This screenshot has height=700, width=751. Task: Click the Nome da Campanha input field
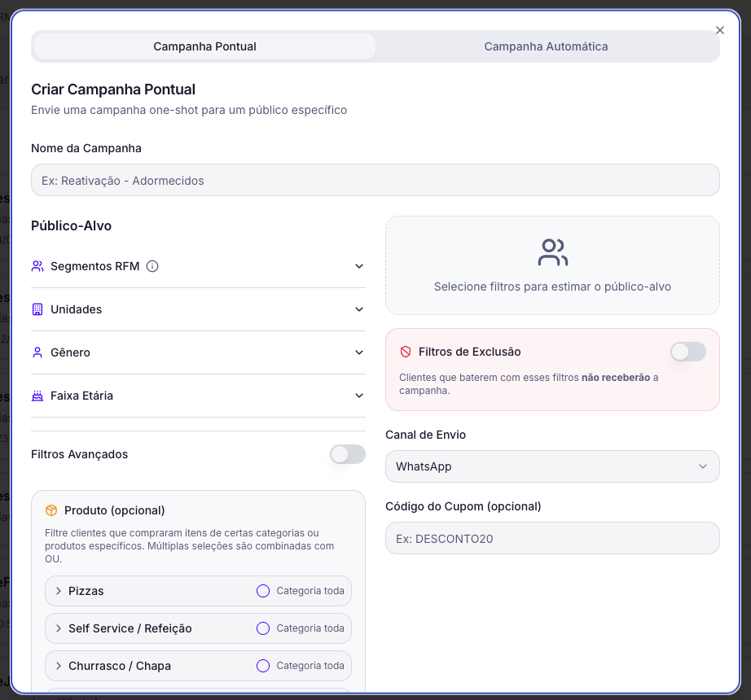(x=375, y=181)
